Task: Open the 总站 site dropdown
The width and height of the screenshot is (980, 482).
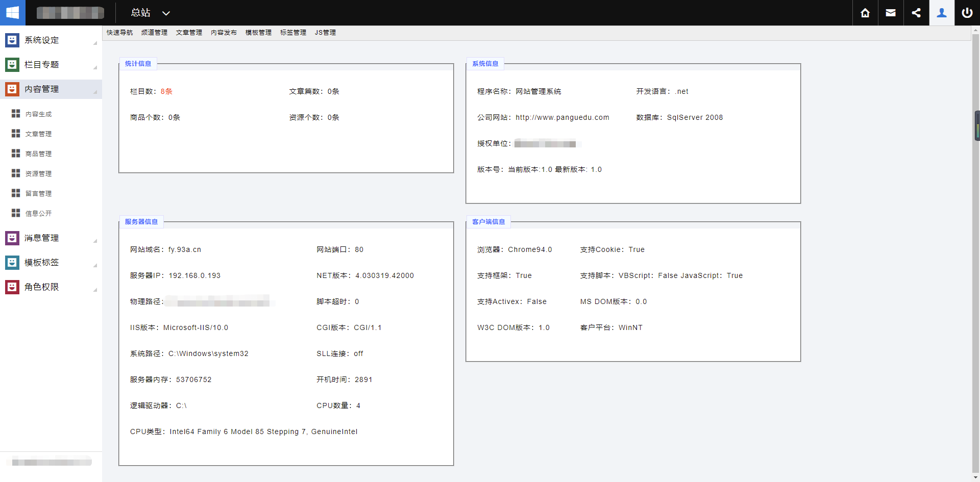Action: 151,13
